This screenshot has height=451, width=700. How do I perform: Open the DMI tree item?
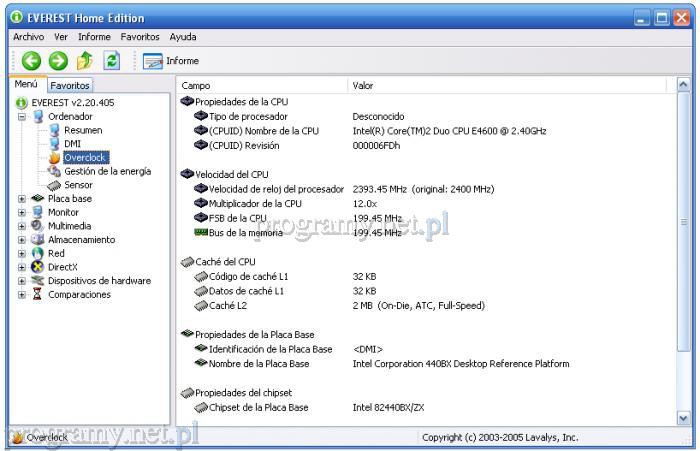coord(72,144)
